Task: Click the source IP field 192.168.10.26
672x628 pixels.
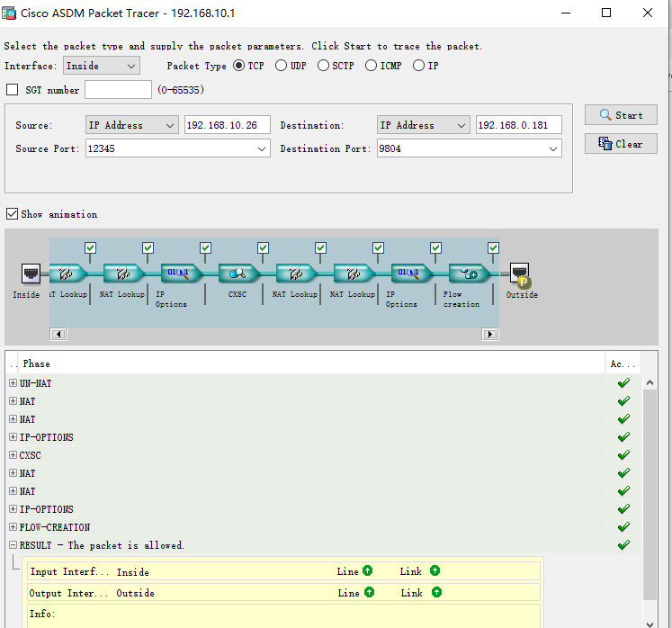Action: [x=227, y=125]
